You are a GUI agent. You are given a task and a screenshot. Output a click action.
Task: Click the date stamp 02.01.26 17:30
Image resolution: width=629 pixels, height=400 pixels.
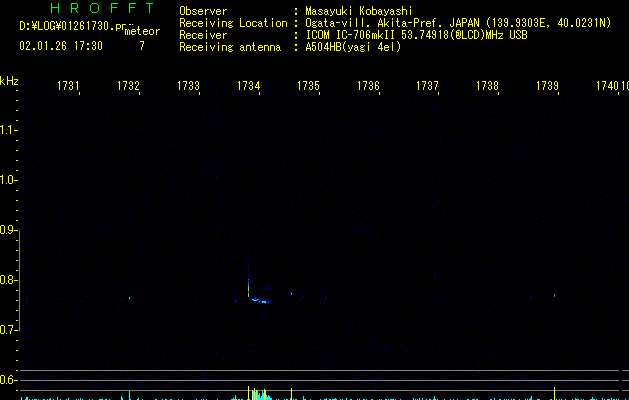[x=61, y=46]
